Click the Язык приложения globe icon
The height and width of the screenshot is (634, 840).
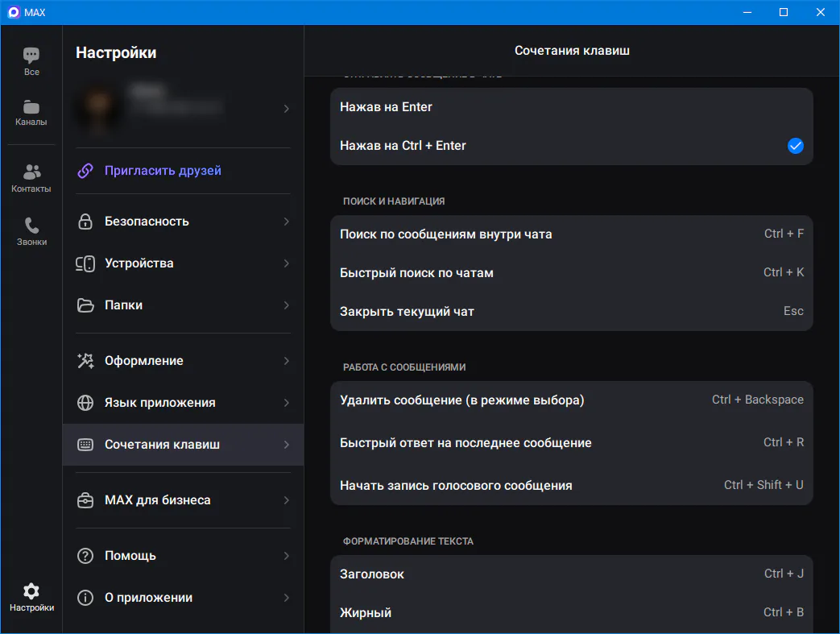tap(85, 403)
